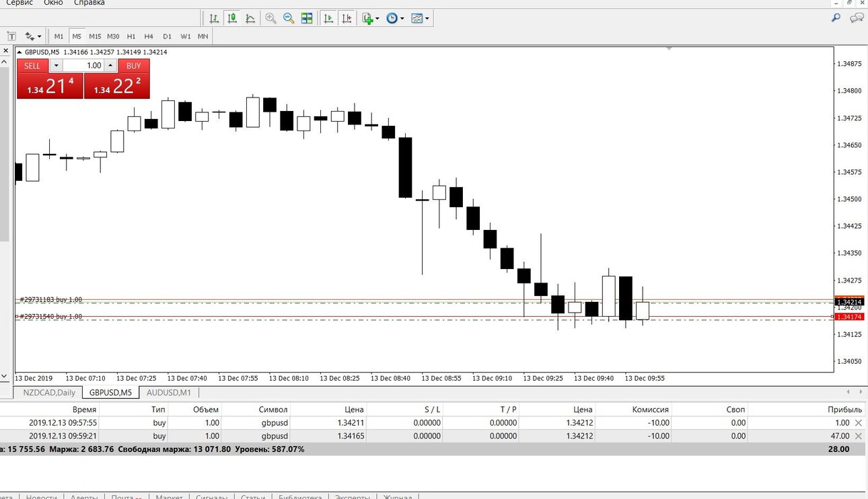
Task: Open the Справка menu
Action: click(88, 3)
